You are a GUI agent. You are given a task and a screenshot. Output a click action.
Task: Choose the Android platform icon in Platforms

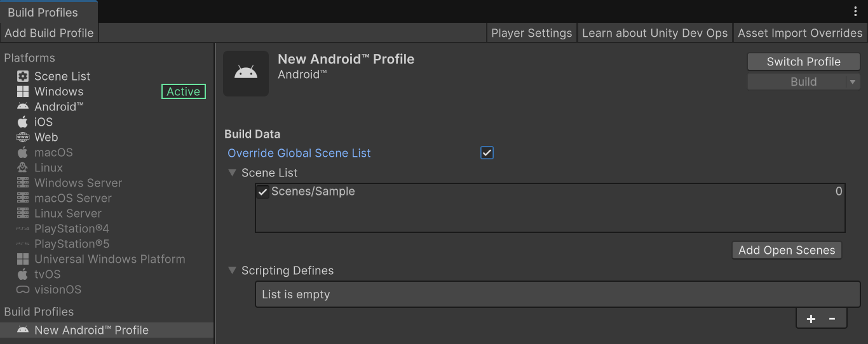coord(23,107)
